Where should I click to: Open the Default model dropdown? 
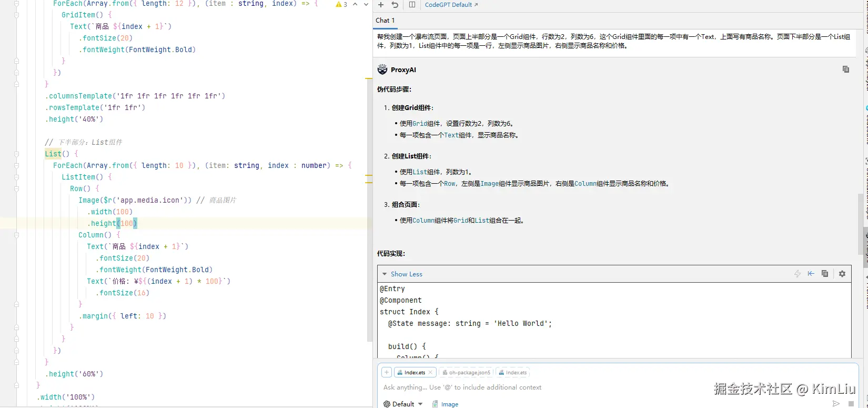point(403,404)
